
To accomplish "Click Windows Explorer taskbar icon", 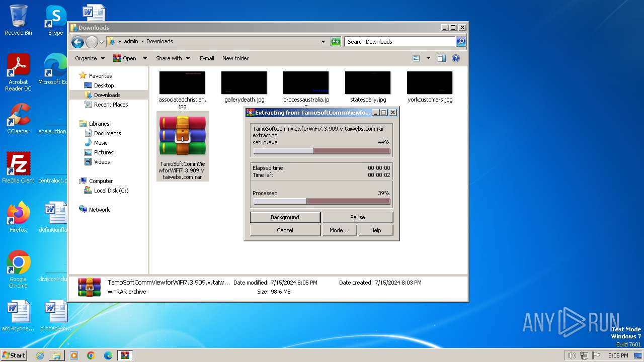I will tap(57, 355).
